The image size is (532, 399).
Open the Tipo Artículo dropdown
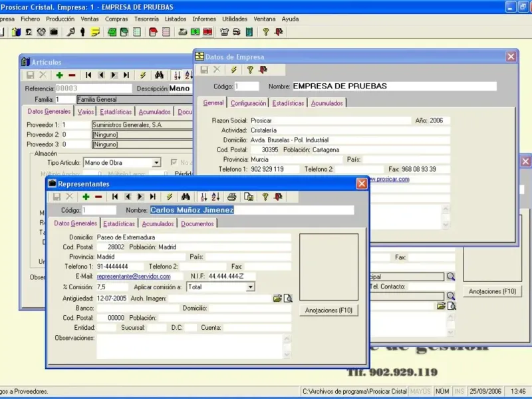point(156,163)
